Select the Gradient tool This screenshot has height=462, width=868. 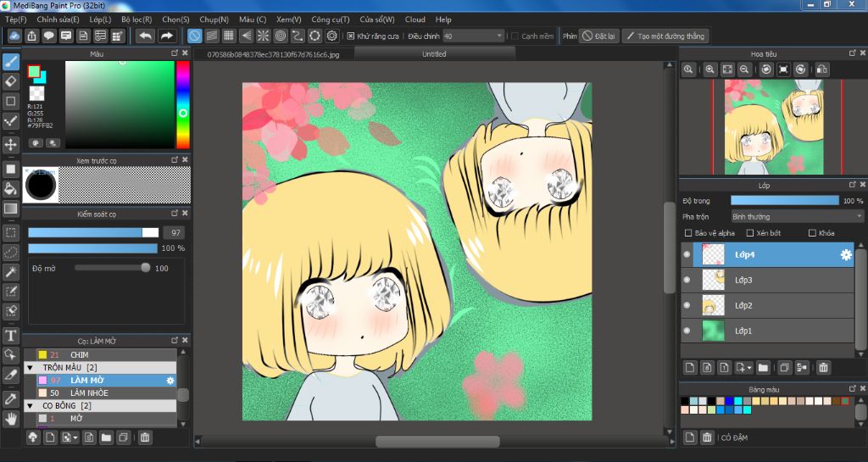(x=10, y=209)
